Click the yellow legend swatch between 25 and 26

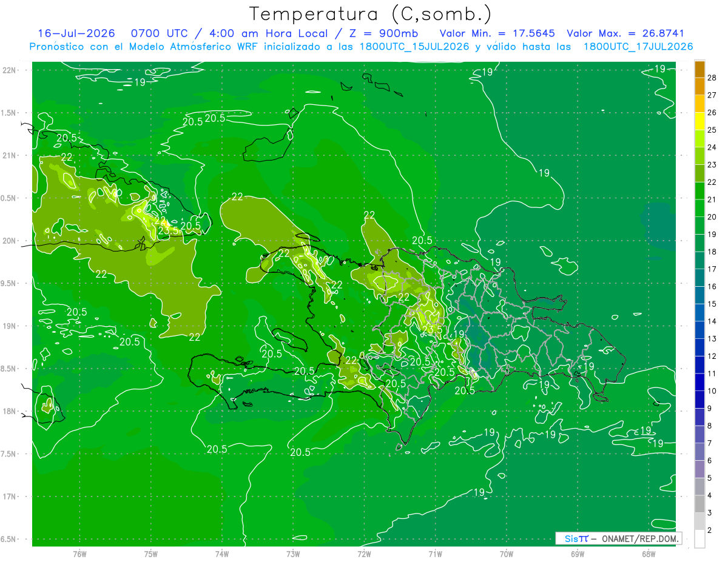pyautogui.click(x=699, y=121)
